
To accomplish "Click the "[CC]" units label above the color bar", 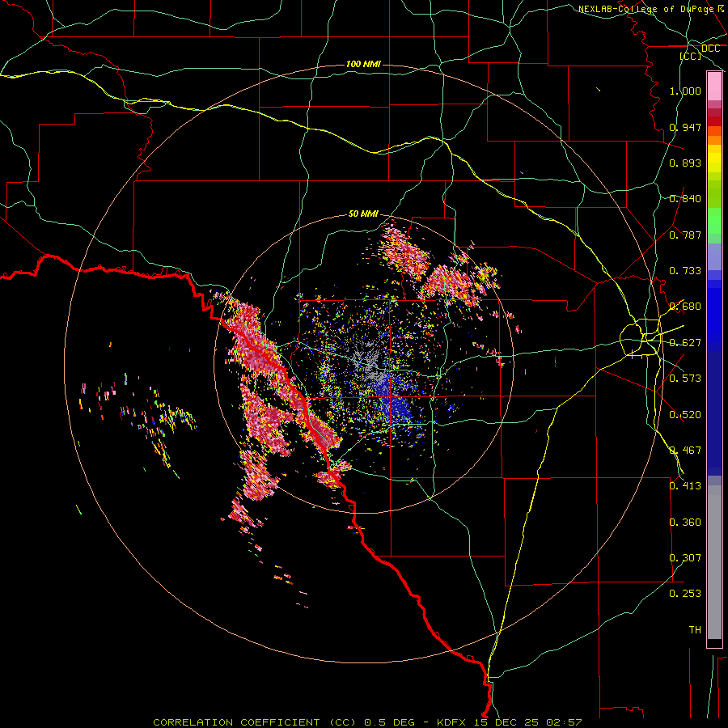I will click(691, 56).
